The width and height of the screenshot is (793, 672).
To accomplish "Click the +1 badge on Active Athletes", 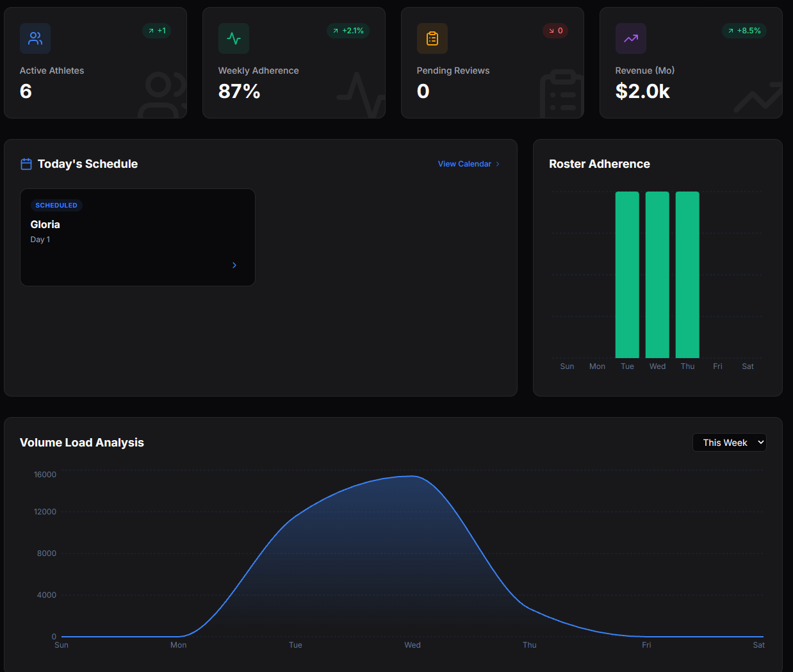I will 156,30.
